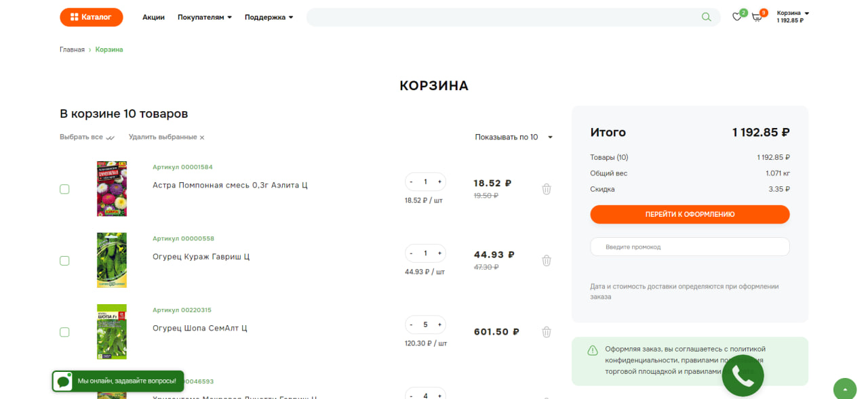Open the Покупателям dropdown menu
The image size is (868, 399).
tap(204, 17)
